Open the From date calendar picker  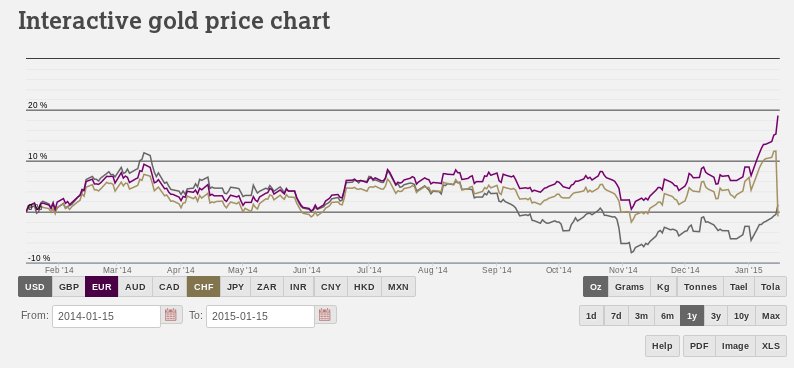(171, 315)
